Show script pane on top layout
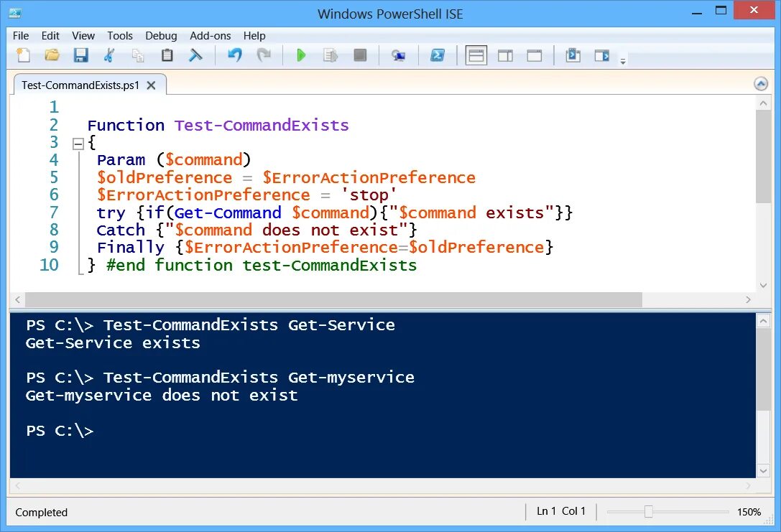Image resolution: width=781 pixels, height=532 pixels. (x=476, y=55)
